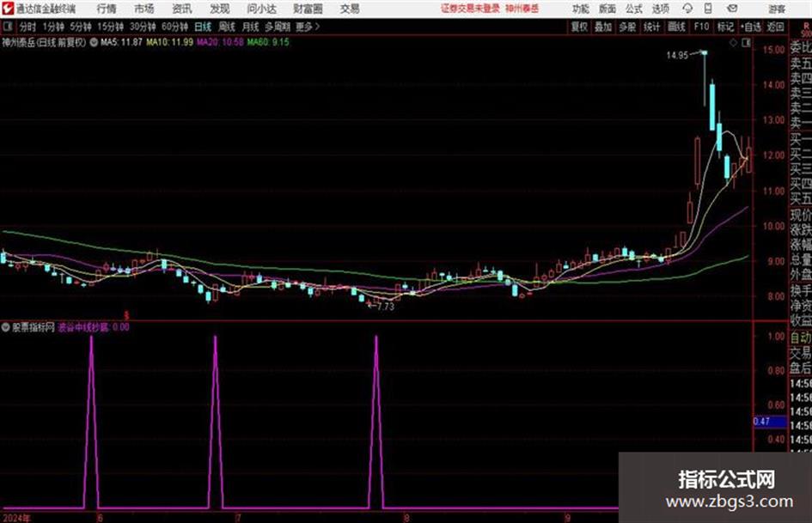812x523 pixels.
Task: Switch to the 30分钟 period tab
Action: tap(143, 27)
